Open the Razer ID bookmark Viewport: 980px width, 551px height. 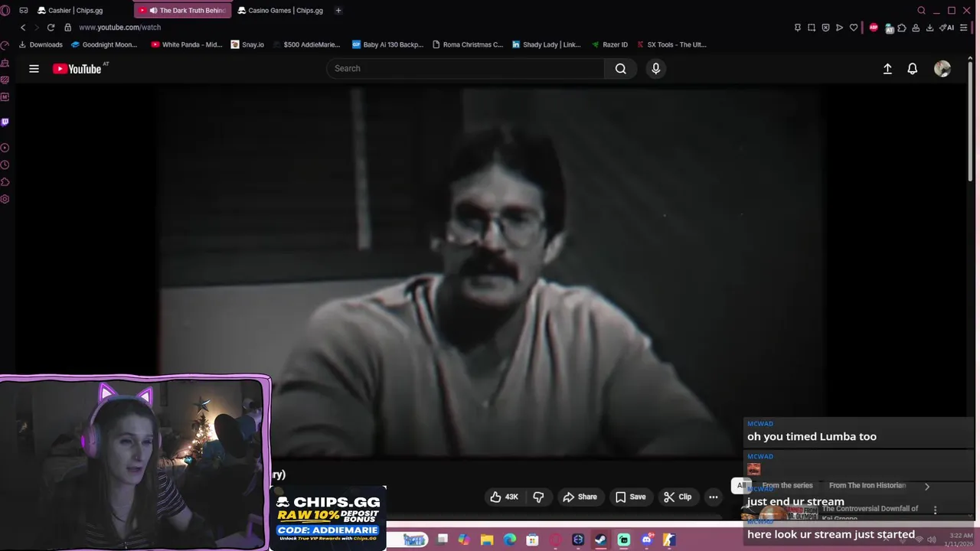pyautogui.click(x=609, y=44)
